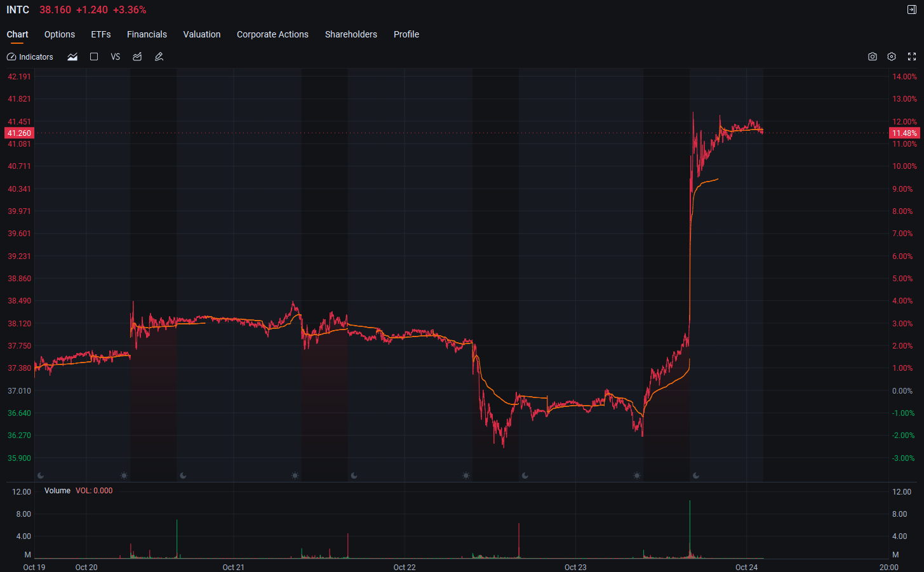Go to the Financials tab

147,34
